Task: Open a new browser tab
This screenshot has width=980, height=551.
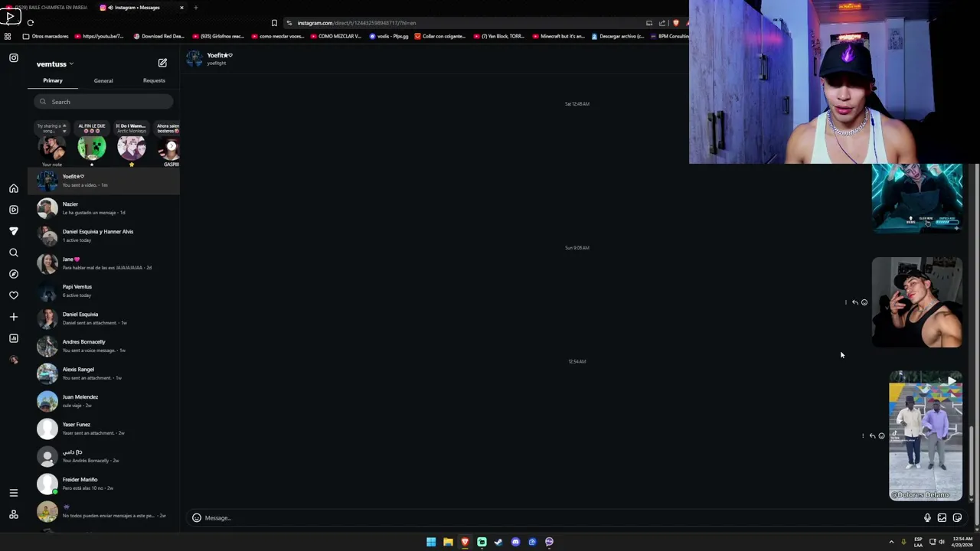Action: click(195, 8)
